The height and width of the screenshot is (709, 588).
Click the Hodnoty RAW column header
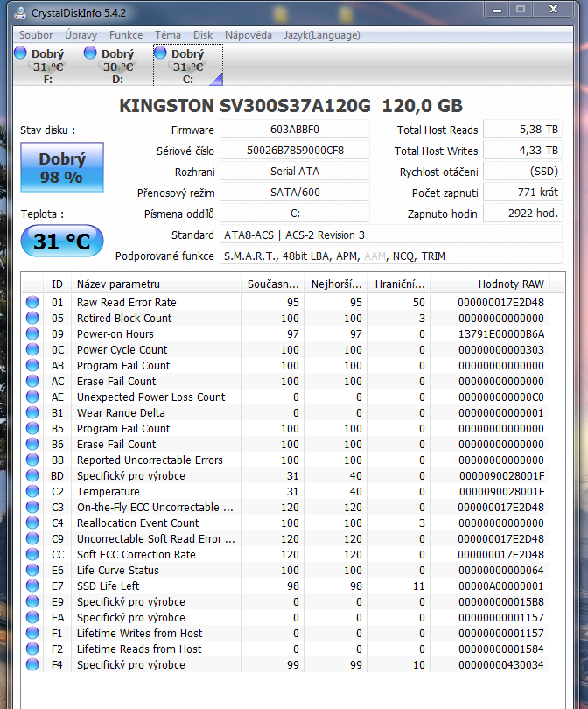[x=490, y=284]
